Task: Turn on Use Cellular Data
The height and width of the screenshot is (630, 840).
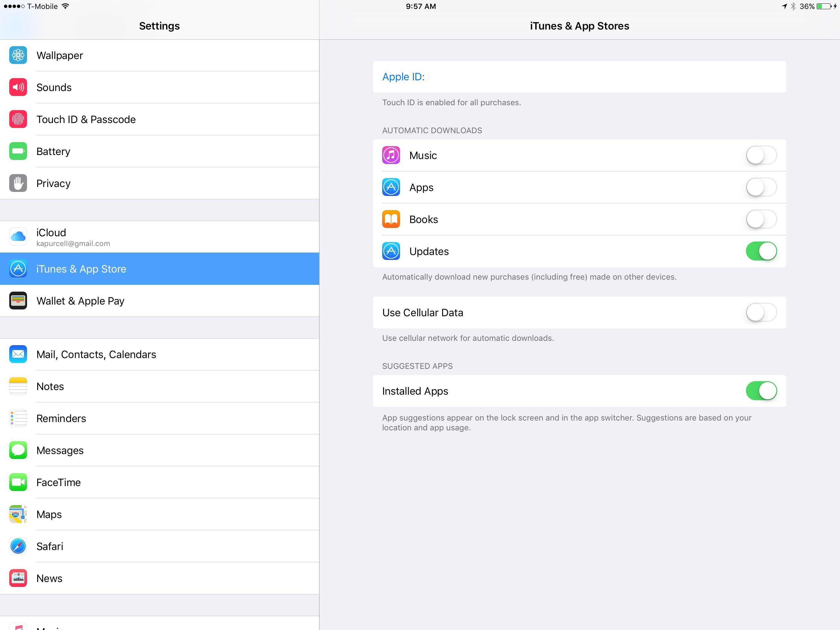Action: [761, 312]
